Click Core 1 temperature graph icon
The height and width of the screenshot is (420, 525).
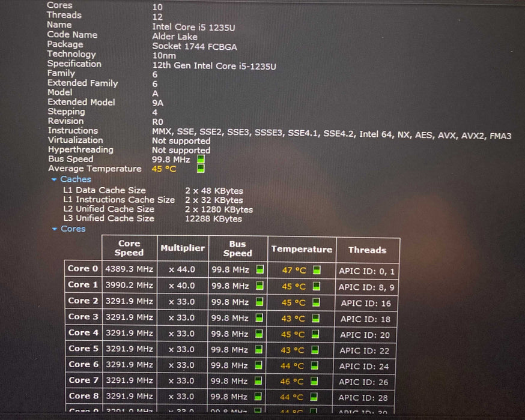[x=316, y=286]
